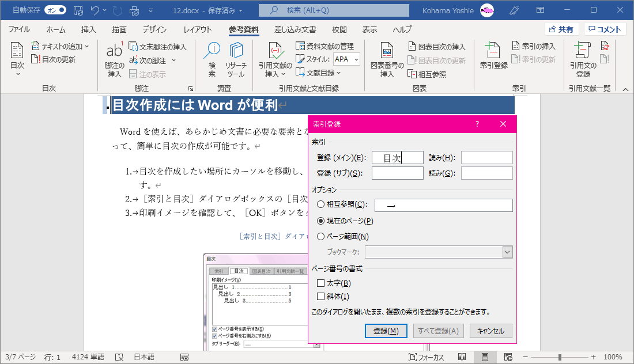Click the 登録(M) button
Viewport: 634px width, 364px height.
coord(386,331)
